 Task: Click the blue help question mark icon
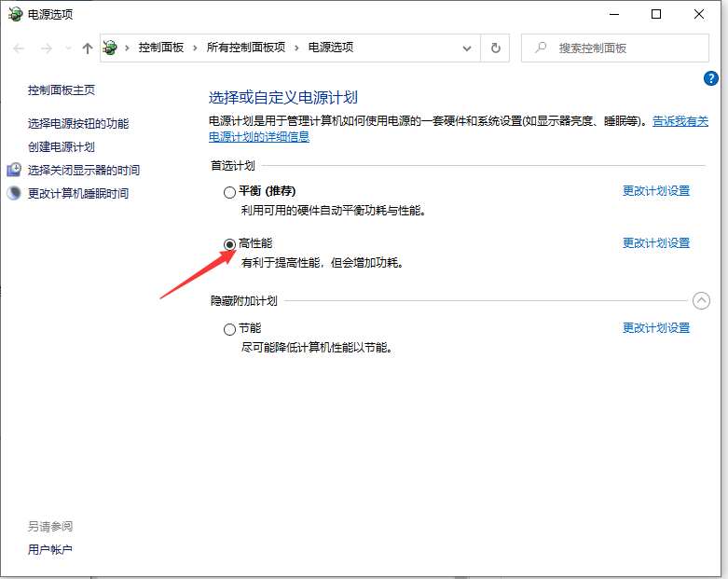[x=710, y=79]
